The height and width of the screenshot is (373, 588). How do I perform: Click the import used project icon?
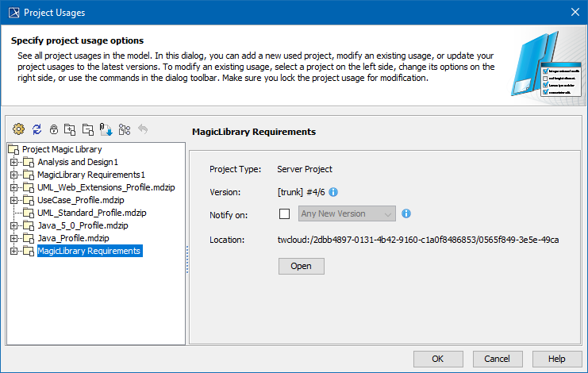pos(106,129)
